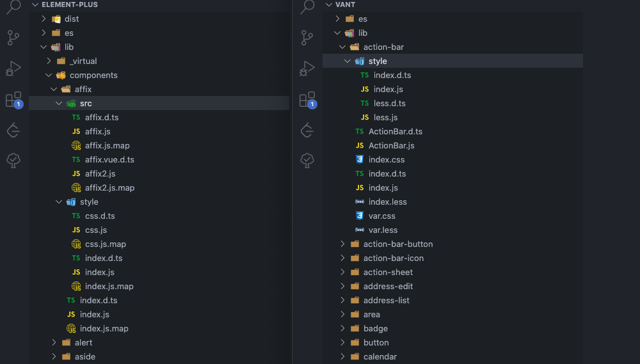Click the components folder icon
Image resolution: width=640 pixels, height=364 pixels.
coord(61,75)
